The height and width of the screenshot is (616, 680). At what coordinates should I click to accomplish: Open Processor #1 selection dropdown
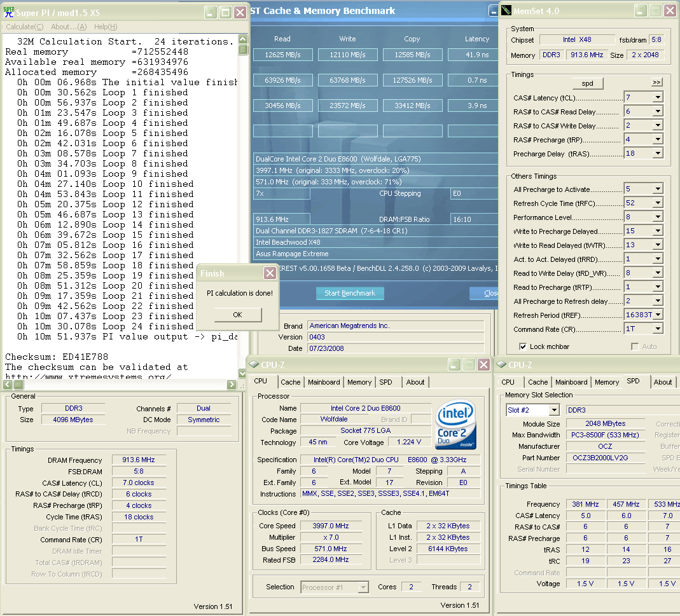[363, 587]
